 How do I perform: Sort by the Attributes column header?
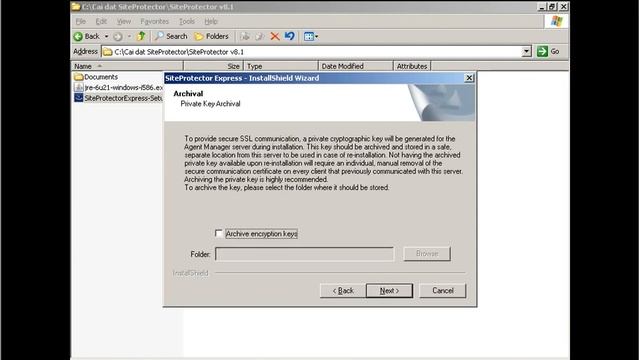[x=412, y=66]
